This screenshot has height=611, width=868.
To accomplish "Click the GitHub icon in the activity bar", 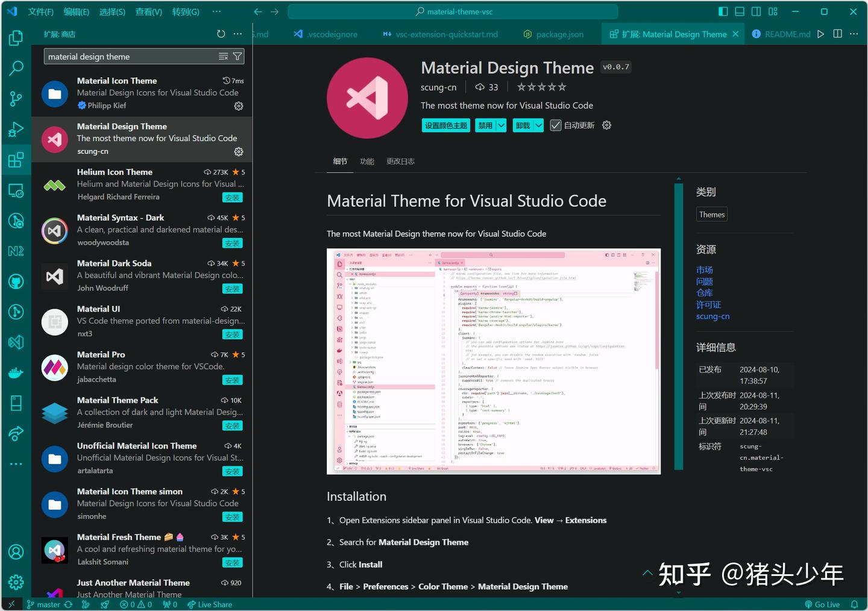I will 16,281.
